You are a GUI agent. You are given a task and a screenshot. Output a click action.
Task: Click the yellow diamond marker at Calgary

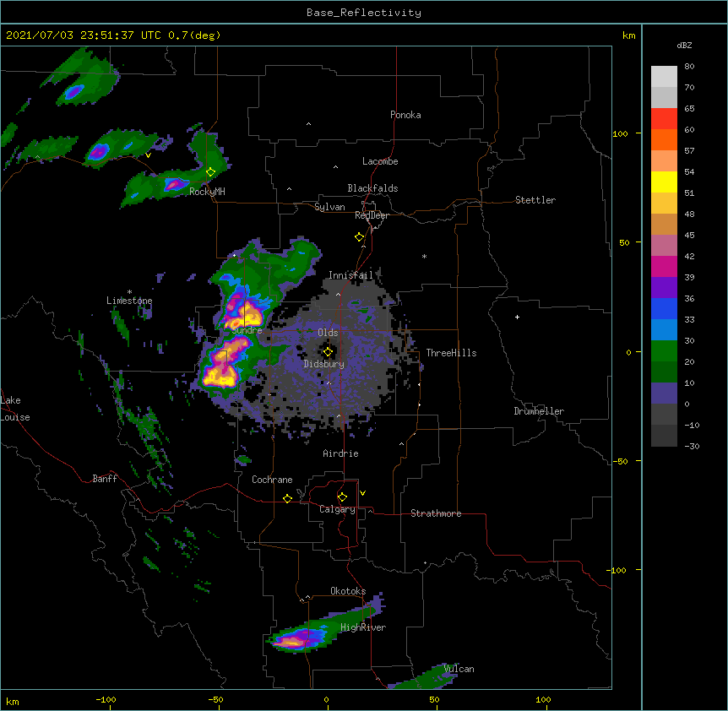(x=342, y=497)
